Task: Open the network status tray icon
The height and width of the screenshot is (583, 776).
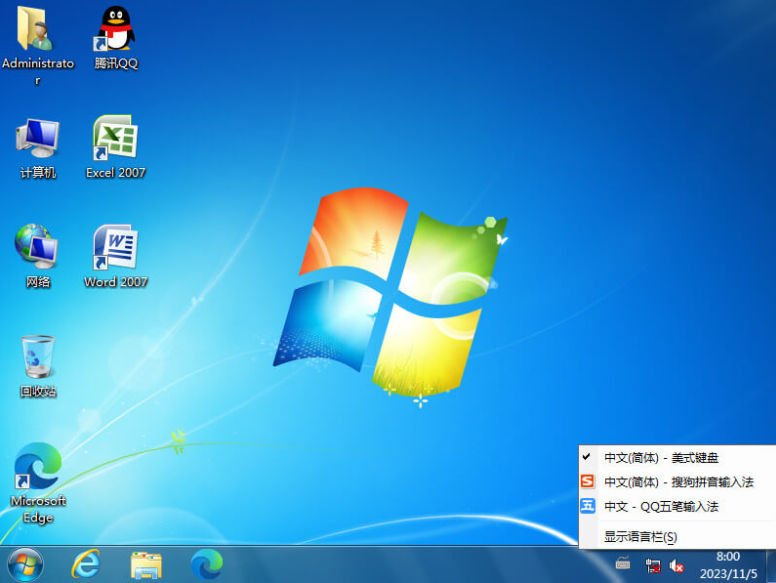Action: pyautogui.click(x=653, y=565)
